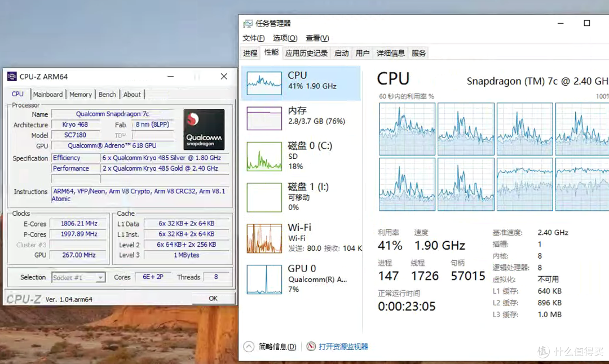Screen dimensions: 609x364
Task: Click the Ver. 1.04.arm64 version text
Action: [69, 299]
